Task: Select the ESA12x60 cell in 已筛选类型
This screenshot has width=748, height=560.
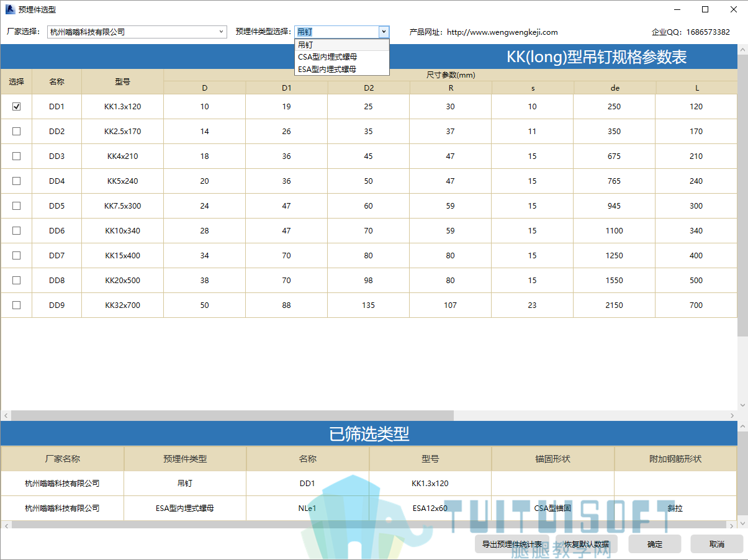Action: 430,508
